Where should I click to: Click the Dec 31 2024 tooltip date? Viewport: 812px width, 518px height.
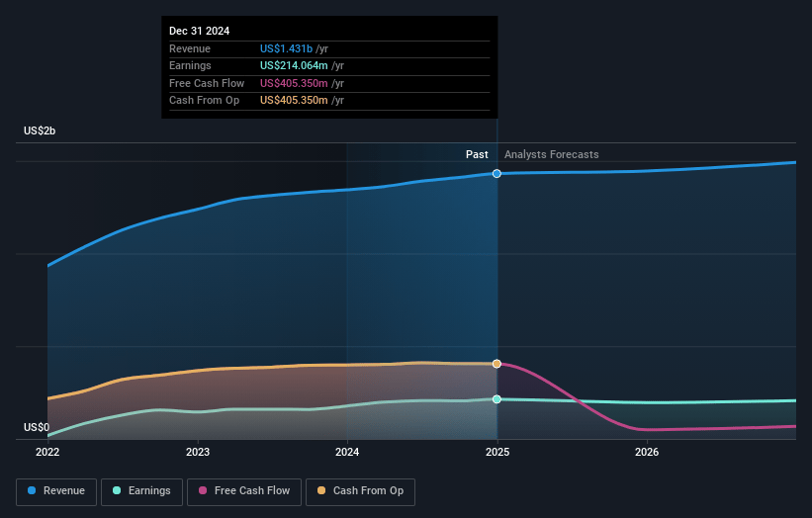click(200, 31)
